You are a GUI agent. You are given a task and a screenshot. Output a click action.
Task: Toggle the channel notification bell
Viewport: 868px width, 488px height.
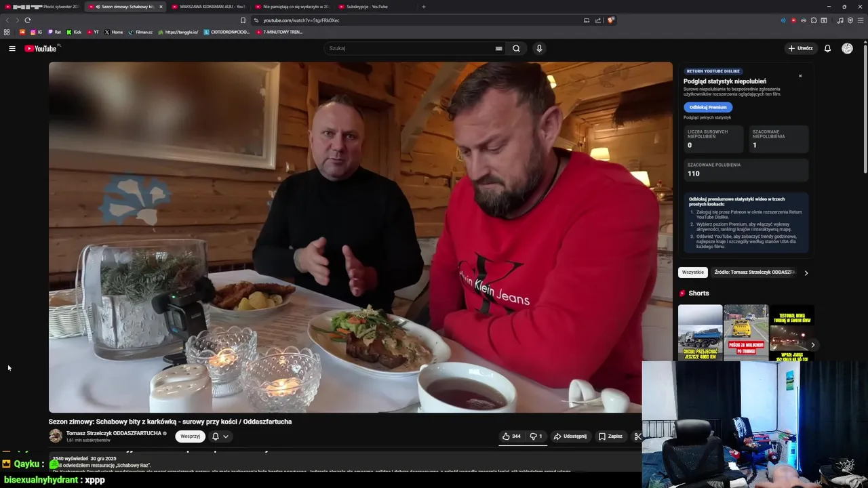pos(216,436)
